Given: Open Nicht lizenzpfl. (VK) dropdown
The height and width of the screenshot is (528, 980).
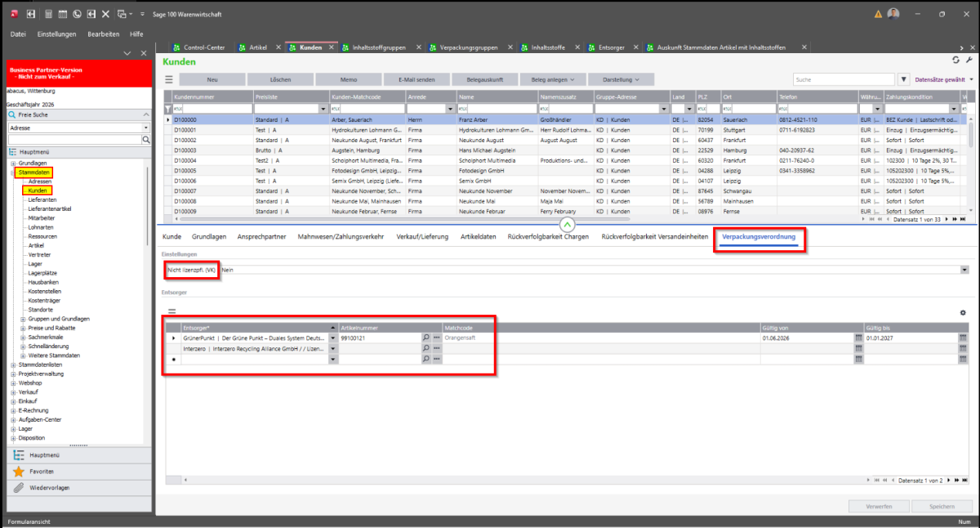Looking at the screenshot, I should (x=964, y=269).
